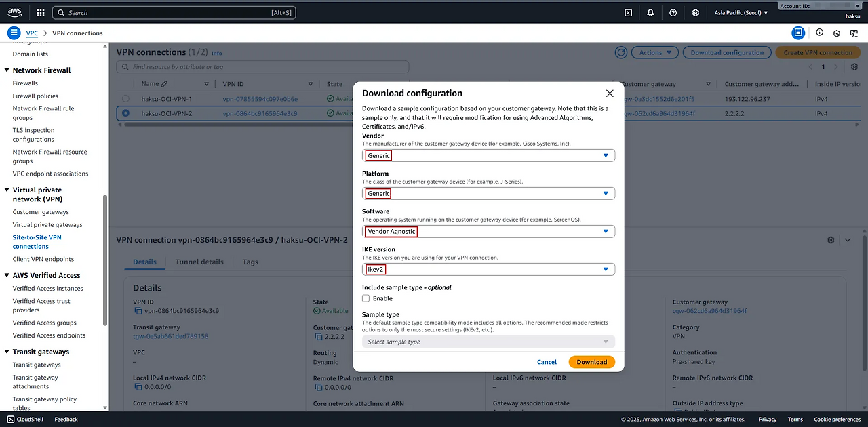Select the haksu-OCI-VPN-1 radio button
This screenshot has height=427, width=868.
(x=125, y=99)
